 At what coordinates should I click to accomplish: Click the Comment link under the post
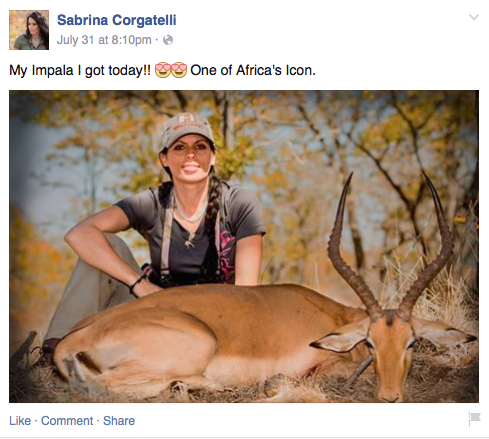(67, 421)
